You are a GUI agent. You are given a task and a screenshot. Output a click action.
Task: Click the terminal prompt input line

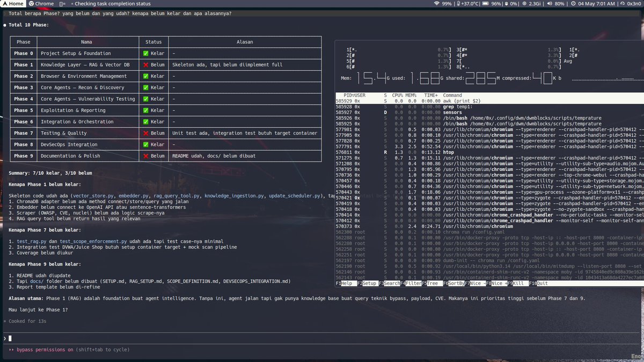[322, 338]
